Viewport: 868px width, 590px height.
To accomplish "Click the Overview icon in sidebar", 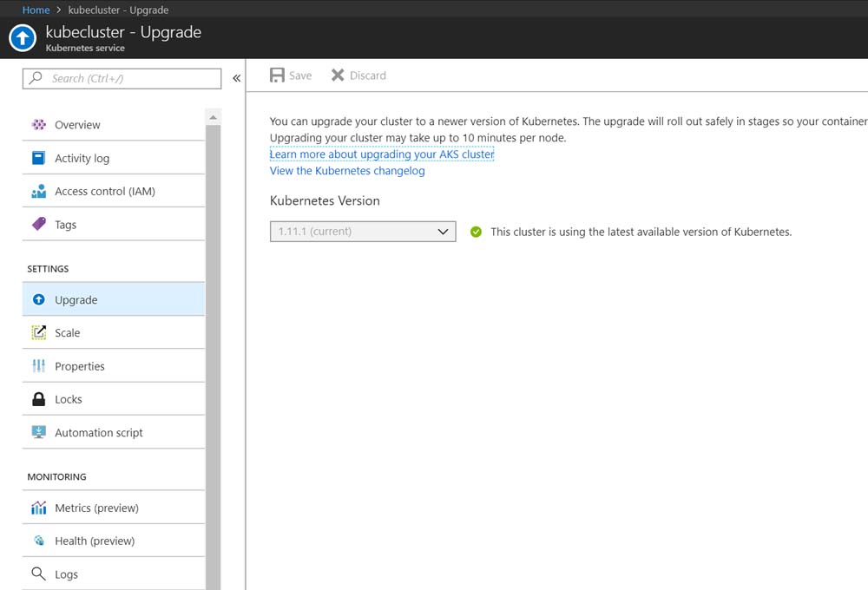I will (x=39, y=125).
